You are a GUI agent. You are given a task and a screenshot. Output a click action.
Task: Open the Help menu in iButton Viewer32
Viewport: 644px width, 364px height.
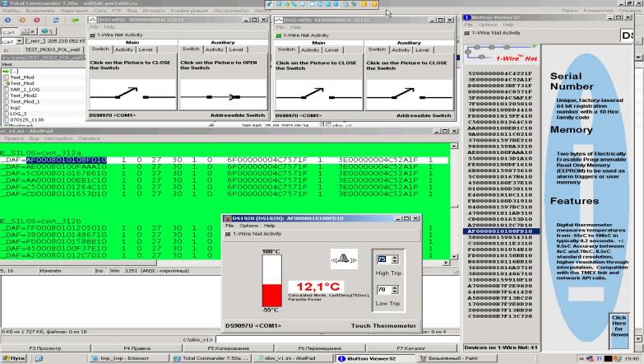tap(508, 25)
